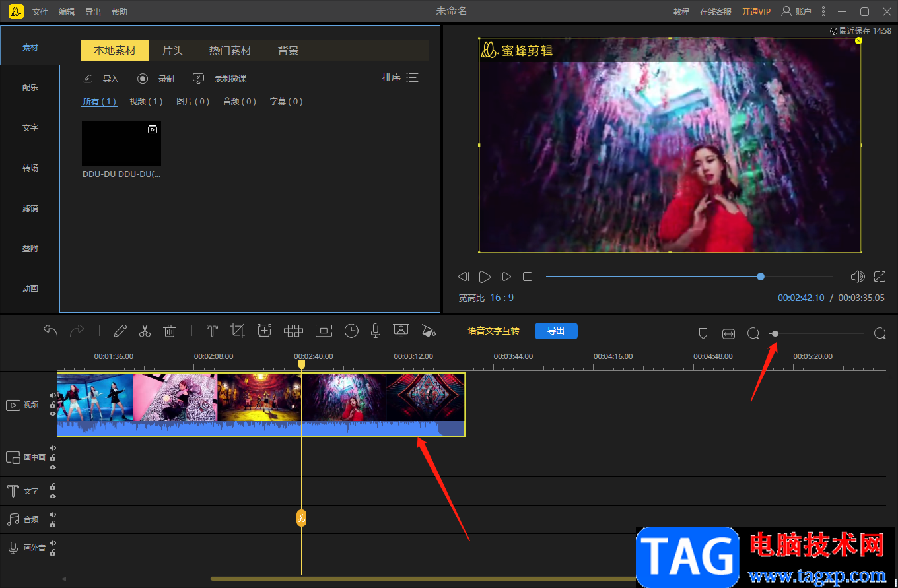Toggle lock on the 画中画 track
Image resolution: width=898 pixels, height=588 pixels.
tap(53, 457)
